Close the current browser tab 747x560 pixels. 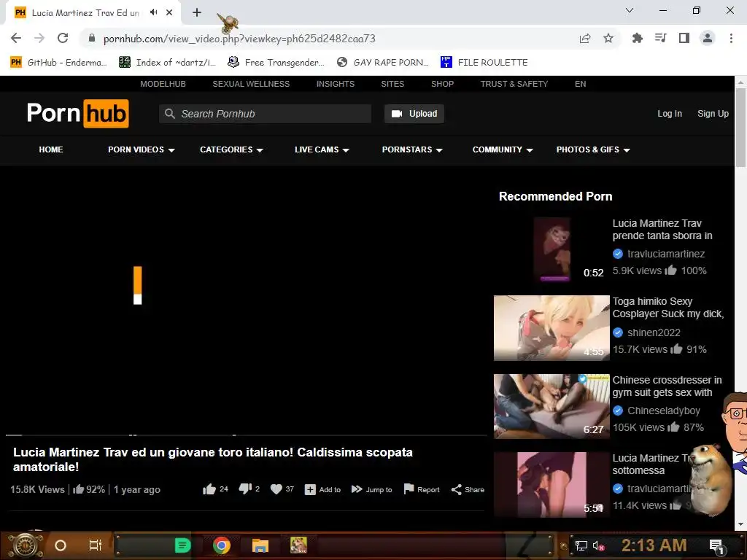click(x=169, y=12)
